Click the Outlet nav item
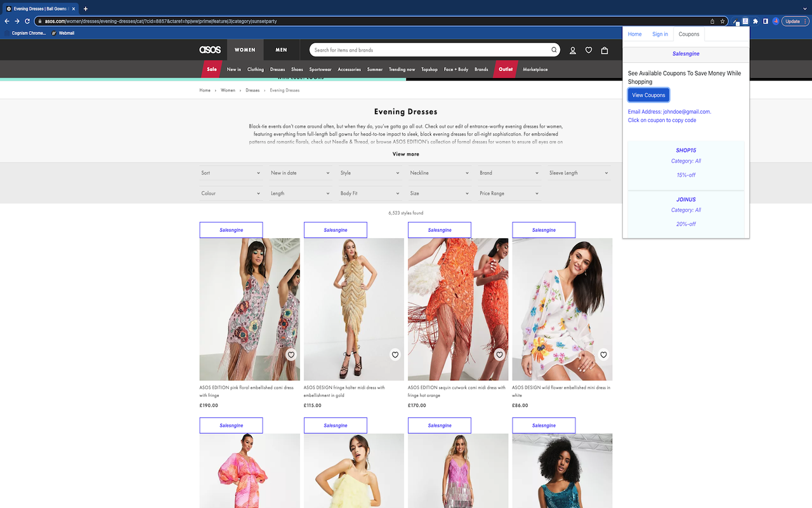Viewport: 812px width, 508px height. [x=506, y=69]
